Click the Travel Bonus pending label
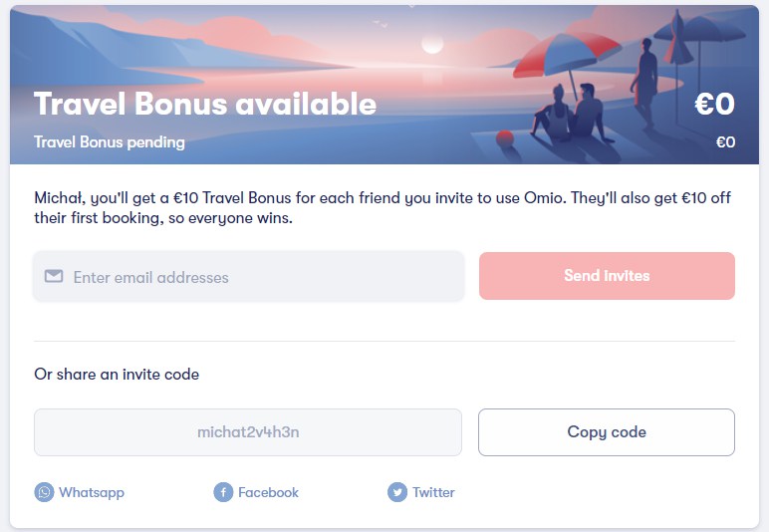The height and width of the screenshot is (532, 769). pyautogui.click(x=110, y=142)
